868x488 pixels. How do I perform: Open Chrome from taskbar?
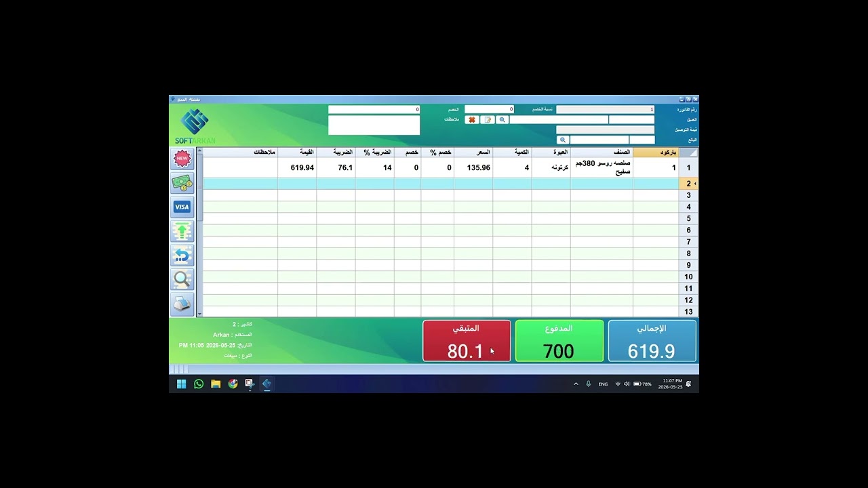(233, 384)
